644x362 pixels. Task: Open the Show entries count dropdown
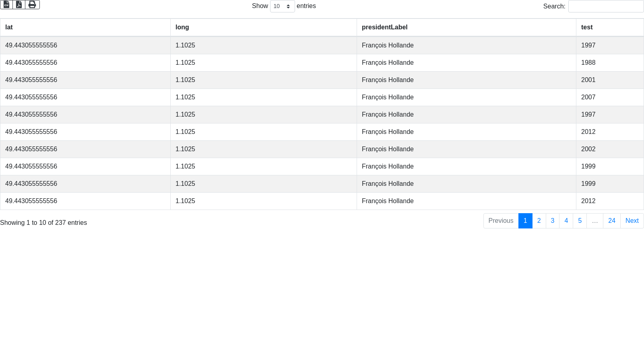[x=282, y=6]
